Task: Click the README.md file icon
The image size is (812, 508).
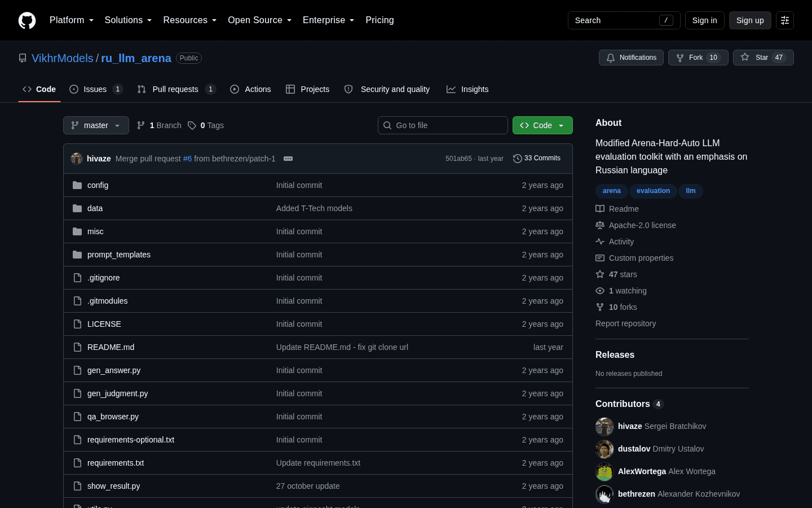Action: pos(77,347)
